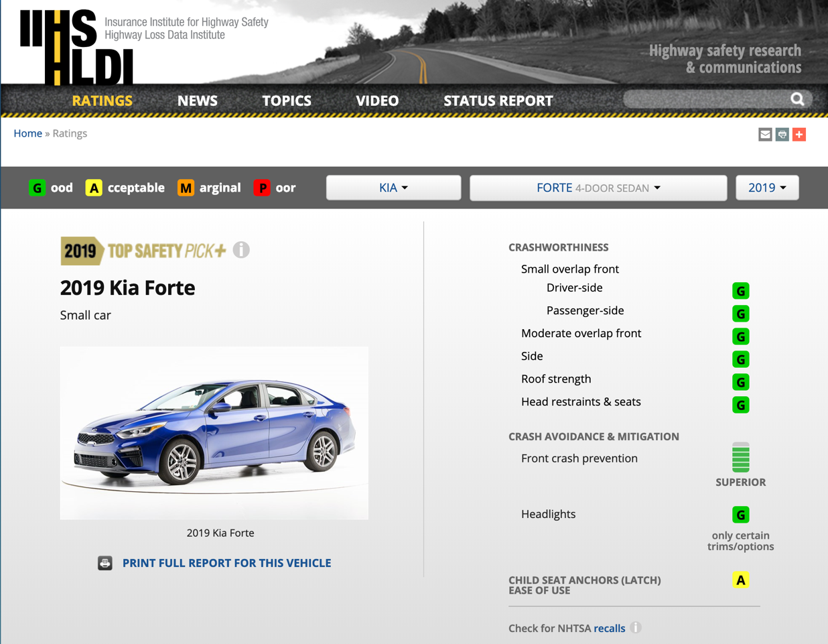The image size is (828, 644).
Task: Click the NHTSA recalls info icon
Action: 636,628
